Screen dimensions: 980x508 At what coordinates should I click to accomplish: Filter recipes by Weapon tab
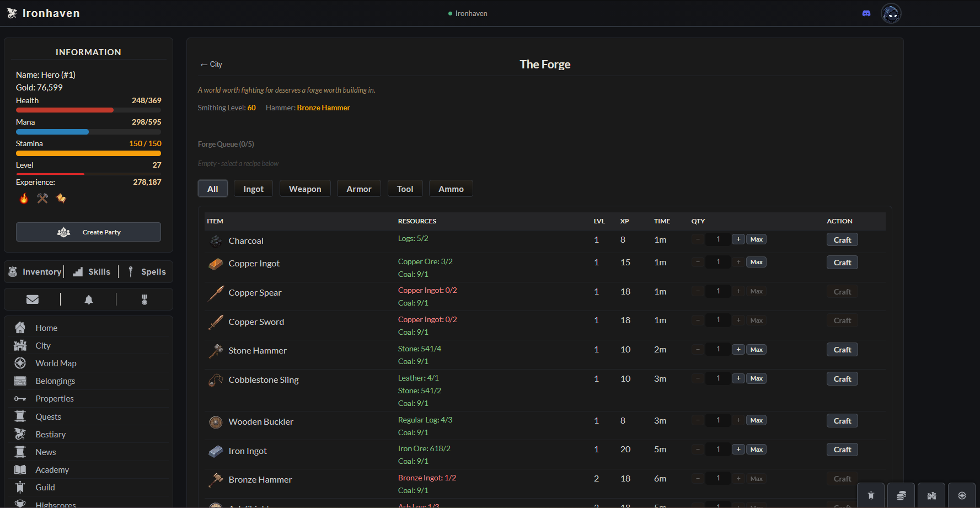(305, 189)
